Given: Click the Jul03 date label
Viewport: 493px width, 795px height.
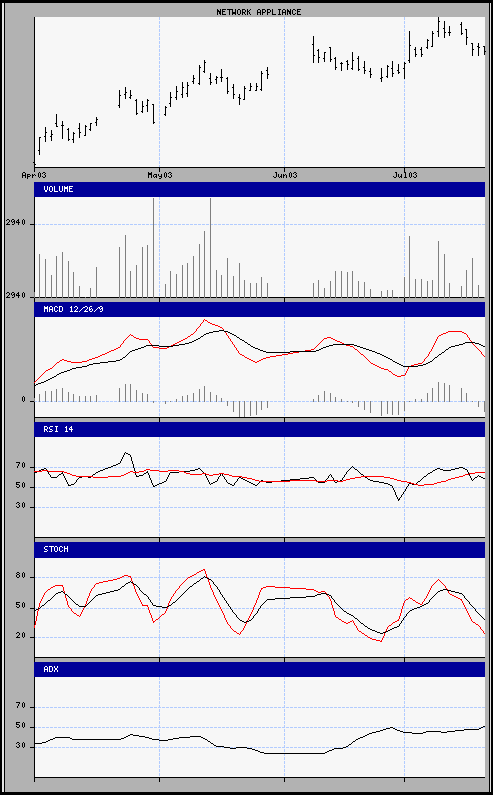Looking at the screenshot, I should 405,175.
